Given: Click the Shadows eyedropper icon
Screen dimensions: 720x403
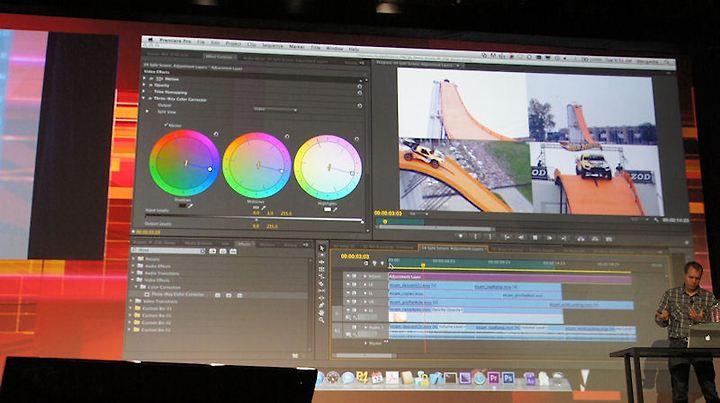Looking at the screenshot, I should pos(190,206).
